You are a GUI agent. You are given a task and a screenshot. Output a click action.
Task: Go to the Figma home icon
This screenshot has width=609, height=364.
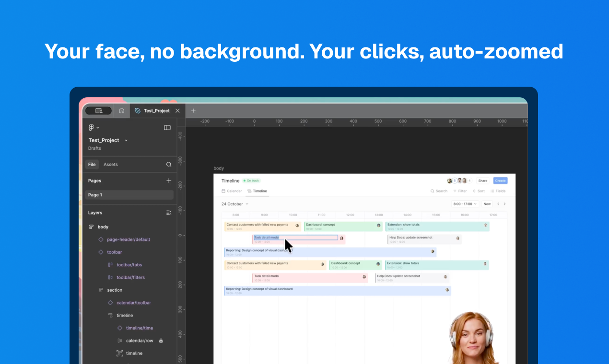122,111
